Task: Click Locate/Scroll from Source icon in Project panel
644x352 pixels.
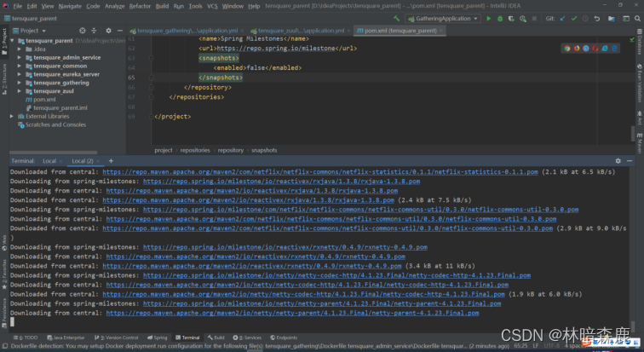Action: pos(83,31)
